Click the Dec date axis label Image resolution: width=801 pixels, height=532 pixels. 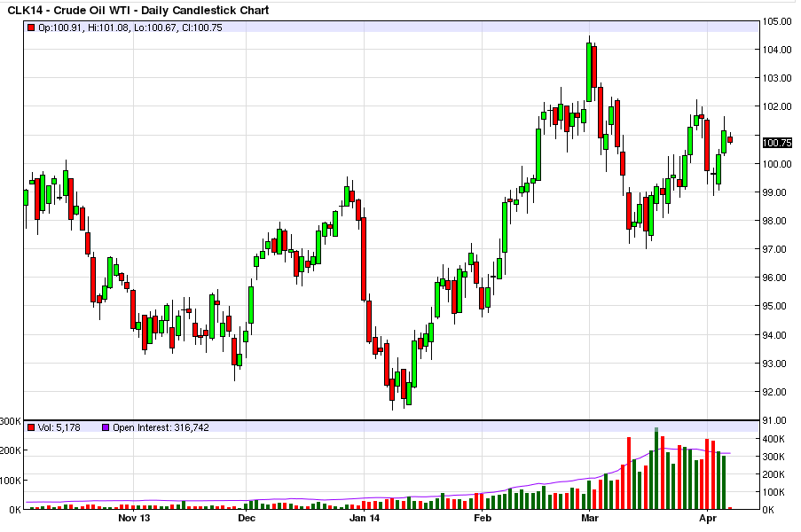coord(247,518)
